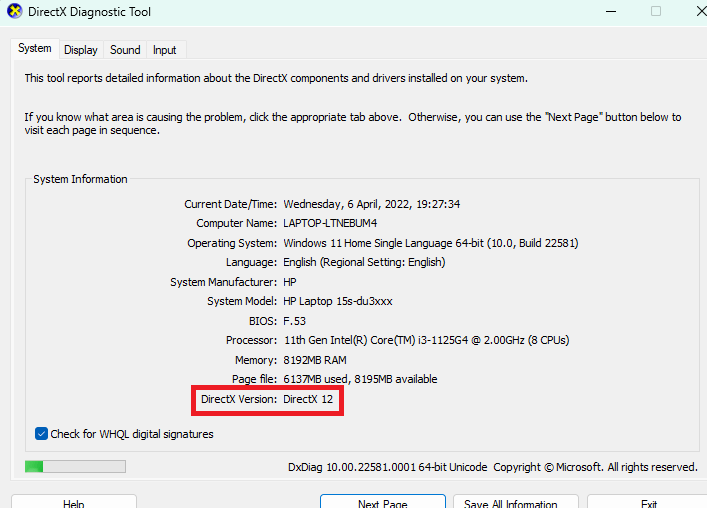Uncheck Check for WHQL digital signatures
707x508 pixels.
[42, 434]
